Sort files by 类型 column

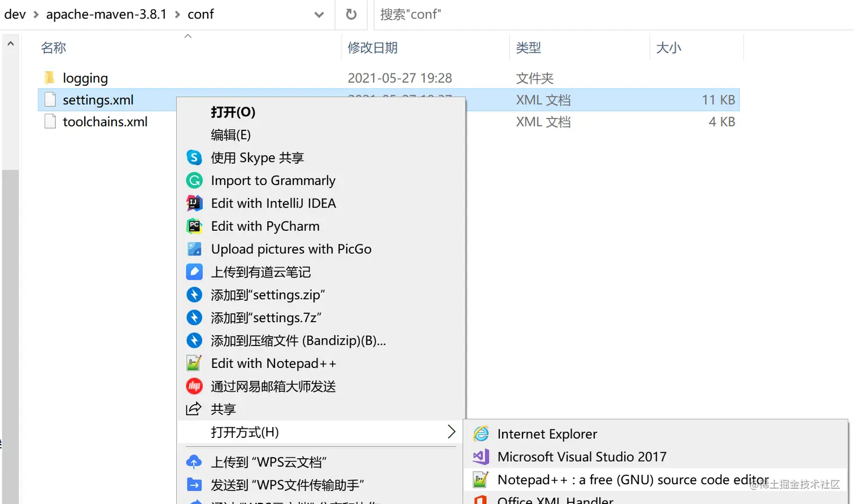[529, 48]
